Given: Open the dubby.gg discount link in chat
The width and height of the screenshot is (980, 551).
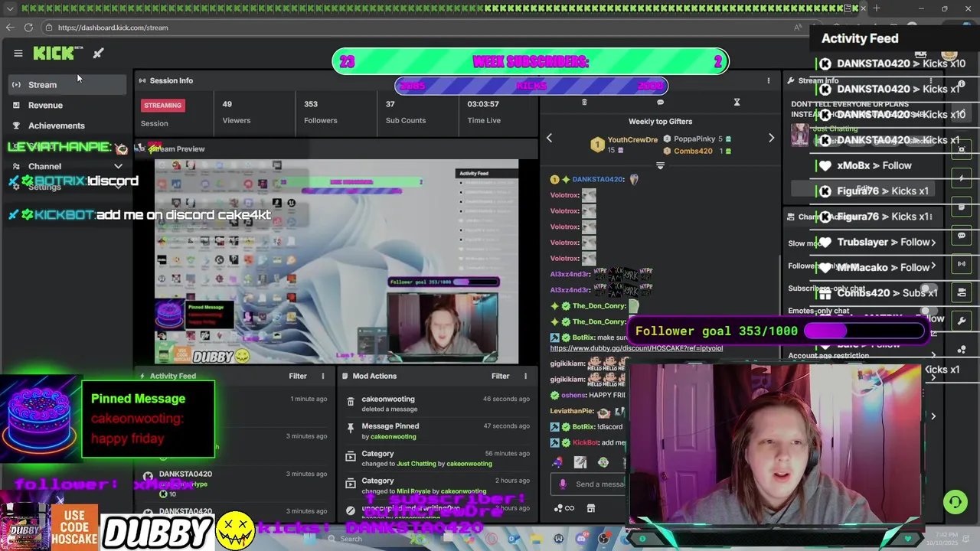Looking at the screenshot, I should click(636, 348).
